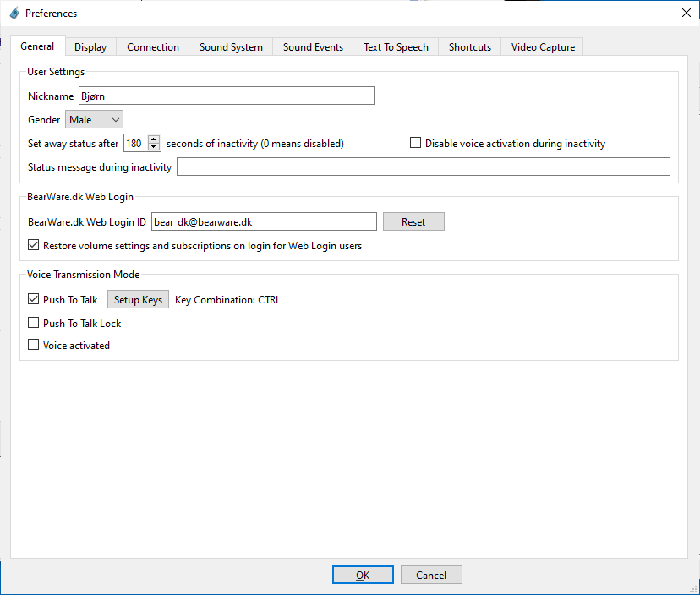
Task: Open the Text To Speech tab
Action: (x=396, y=47)
